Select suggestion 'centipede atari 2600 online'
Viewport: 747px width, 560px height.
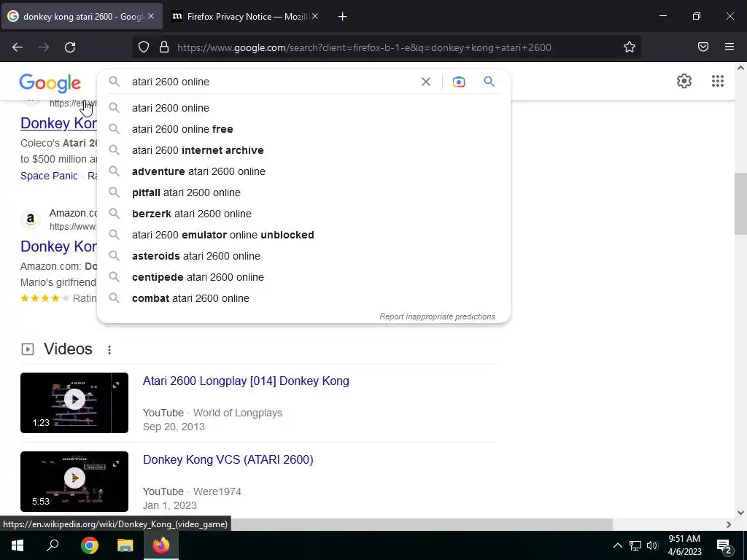tap(303, 277)
